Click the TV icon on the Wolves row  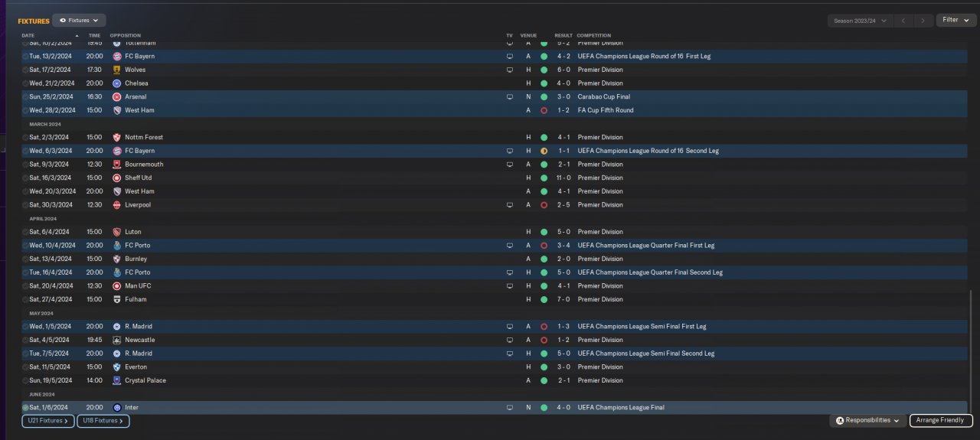coord(510,70)
